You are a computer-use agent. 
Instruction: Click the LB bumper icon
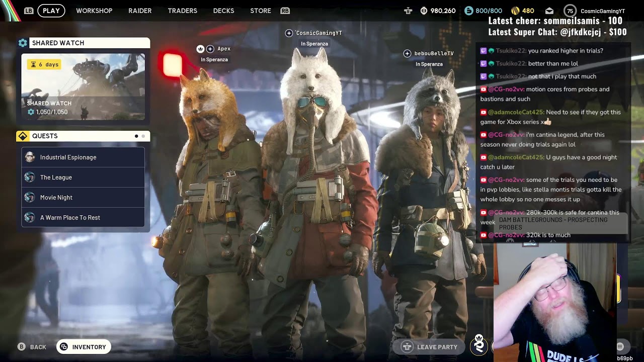[x=29, y=11]
